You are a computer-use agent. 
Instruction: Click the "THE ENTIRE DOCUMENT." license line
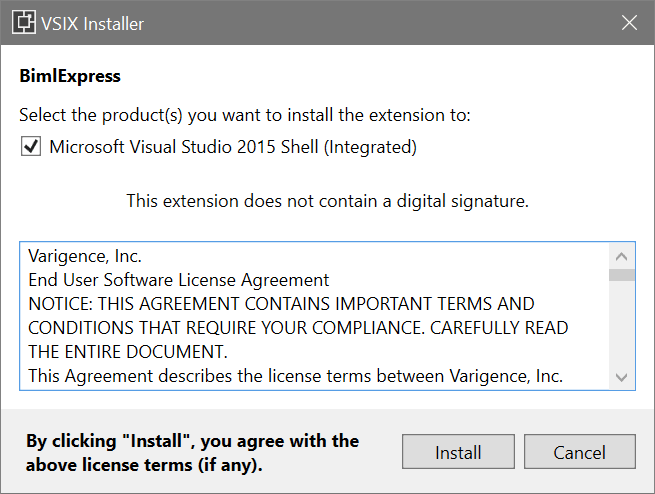point(128,352)
